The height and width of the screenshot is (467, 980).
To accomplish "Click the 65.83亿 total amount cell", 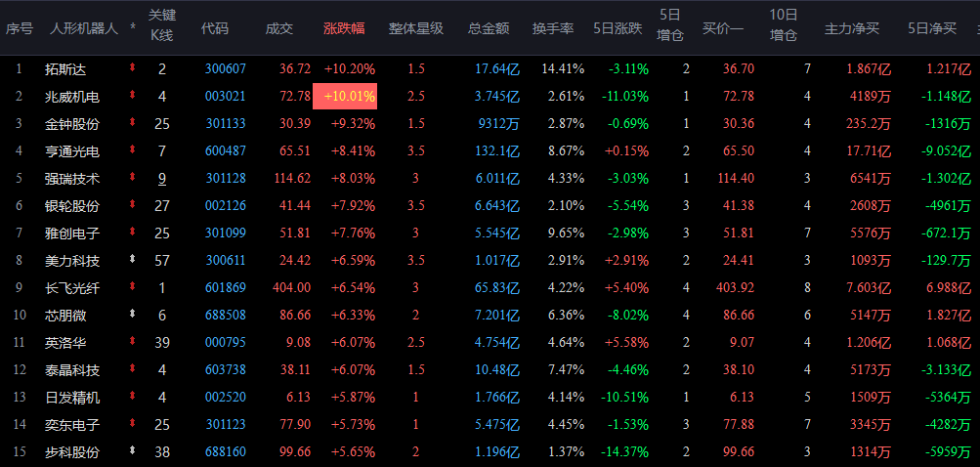I will pyautogui.click(x=497, y=287).
